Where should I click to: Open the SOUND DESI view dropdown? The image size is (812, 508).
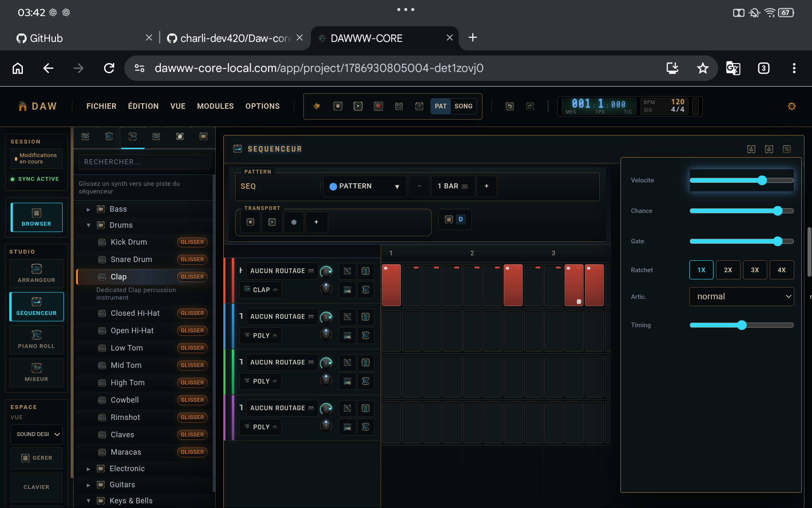pyautogui.click(x=36, y=434)
